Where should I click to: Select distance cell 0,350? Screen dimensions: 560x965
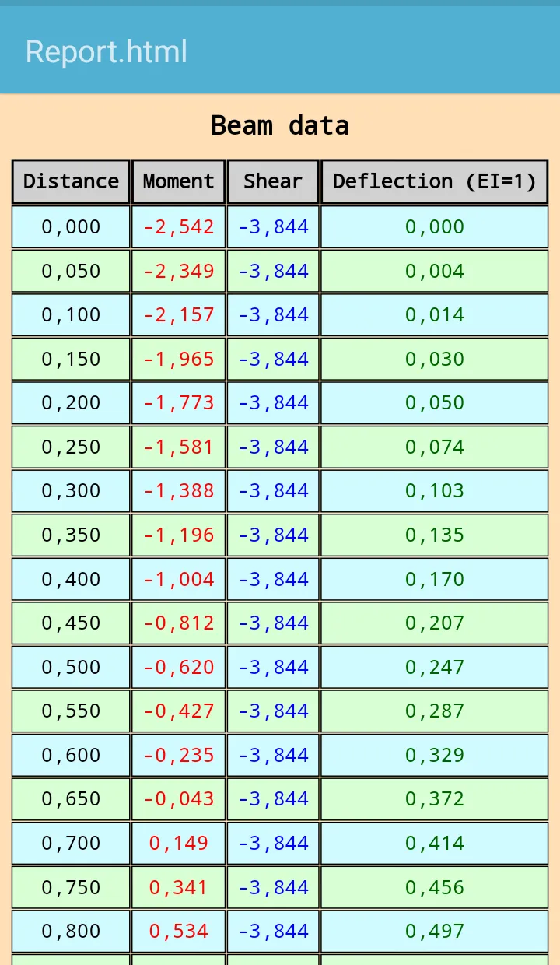[71, 535]
